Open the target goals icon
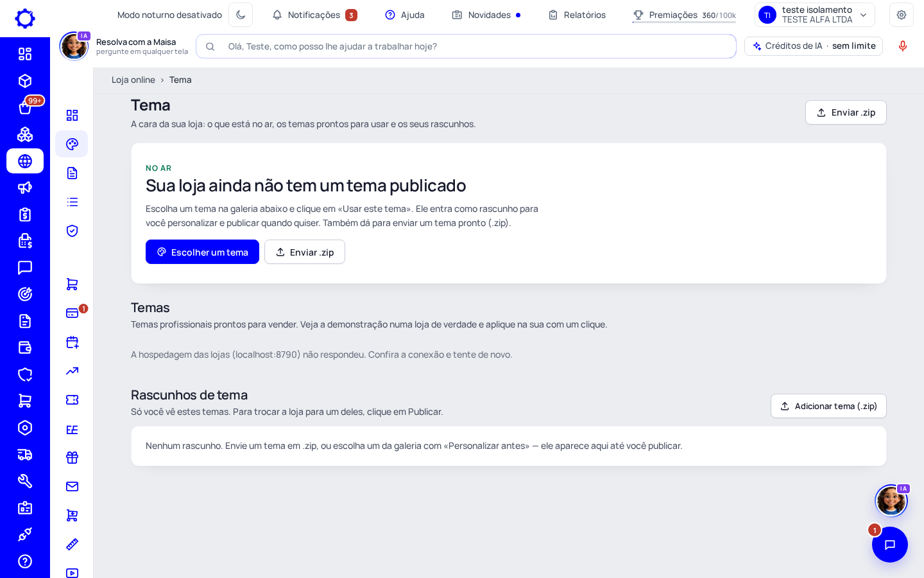The width and height of the screenshot is (924, 578). tap(25, 294)
